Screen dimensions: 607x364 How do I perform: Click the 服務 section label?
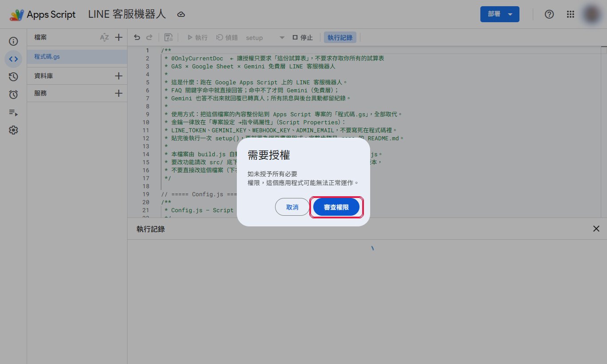40,93
